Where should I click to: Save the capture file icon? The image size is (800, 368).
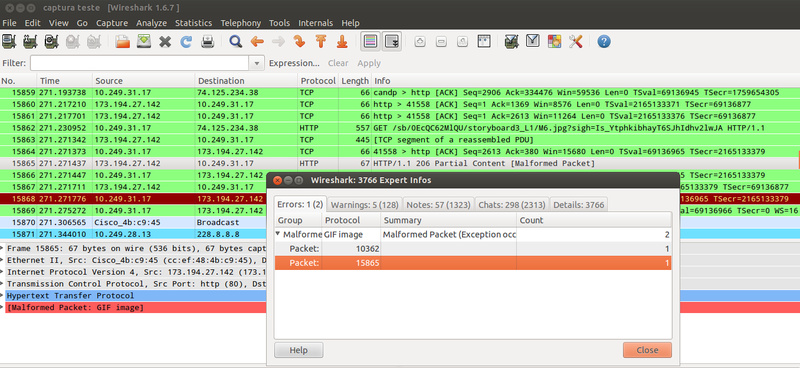(144, 41)
